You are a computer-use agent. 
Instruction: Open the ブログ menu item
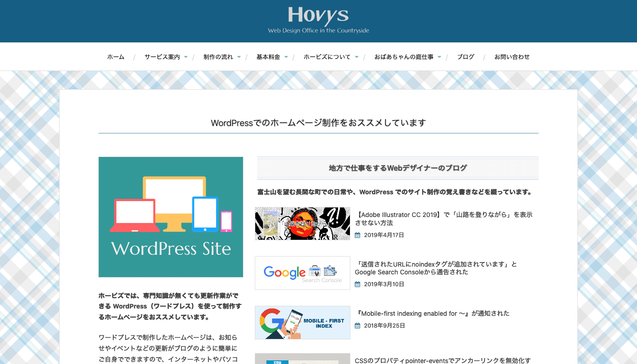point(465,57)
